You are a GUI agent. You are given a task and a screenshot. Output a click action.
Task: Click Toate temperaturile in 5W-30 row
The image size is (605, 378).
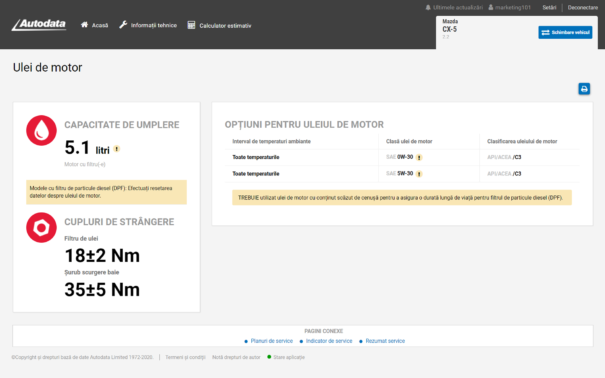pyautogui.click(x=256, y=174)
